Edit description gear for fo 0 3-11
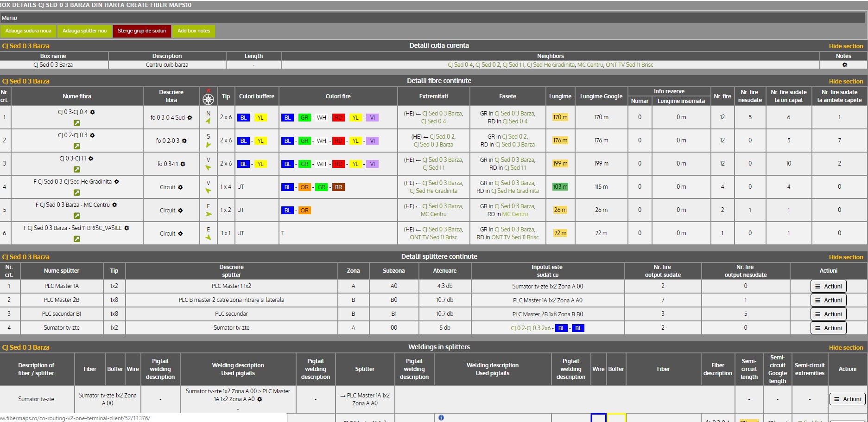The width and height of the screenshot is (868, 422). coord(183,164)
